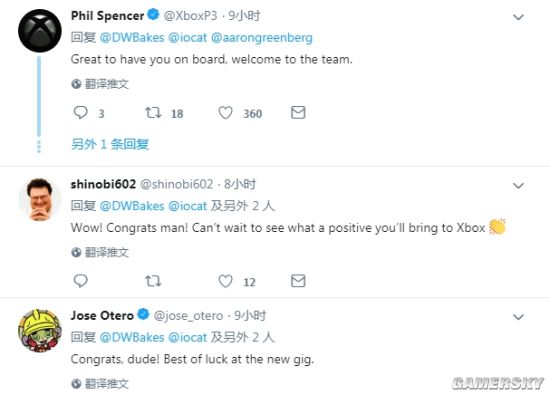
Task: Open @XboxP3 profile handle
Action: pos(190,16)
